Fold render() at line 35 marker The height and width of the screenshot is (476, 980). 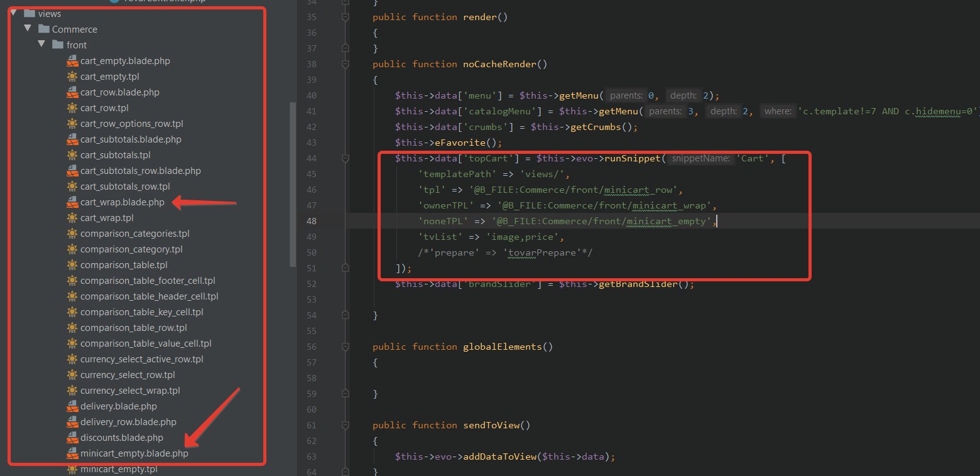click(344, 18)
